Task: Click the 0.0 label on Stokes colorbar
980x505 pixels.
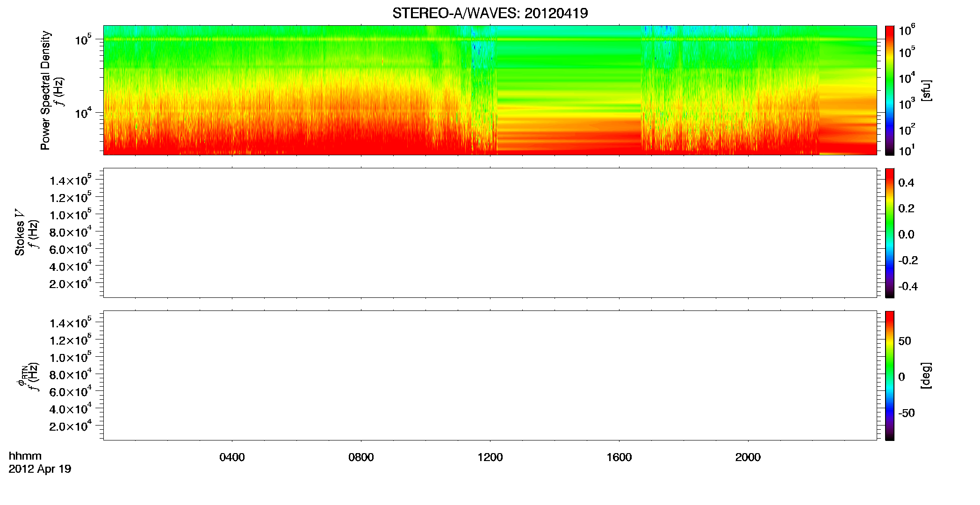Action: pos(906,234)
